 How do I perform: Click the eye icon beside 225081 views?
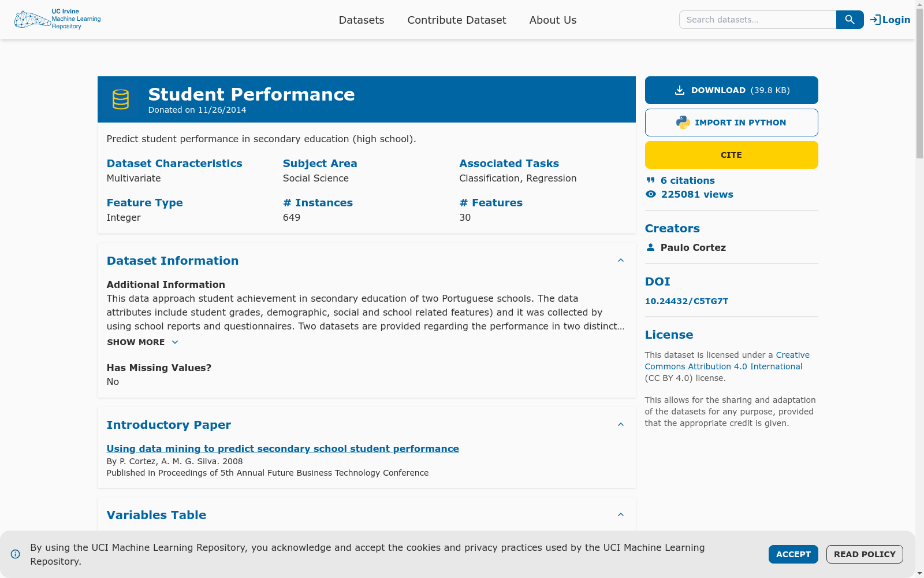pos(650,194)
